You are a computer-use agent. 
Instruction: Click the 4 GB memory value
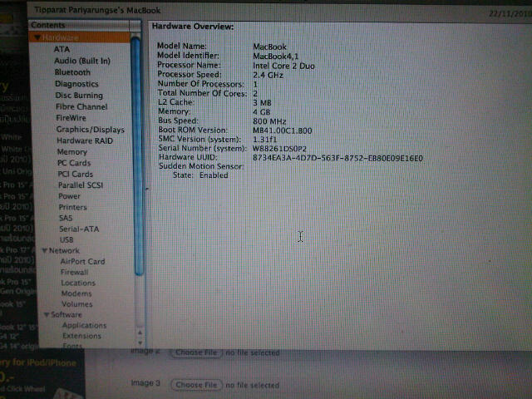[261, 112]
